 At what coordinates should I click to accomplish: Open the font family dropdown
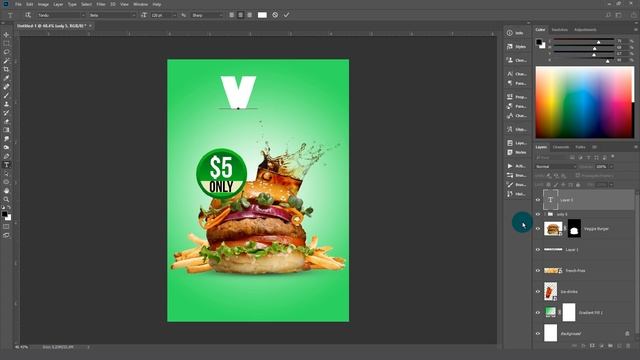tap(61, 15)
